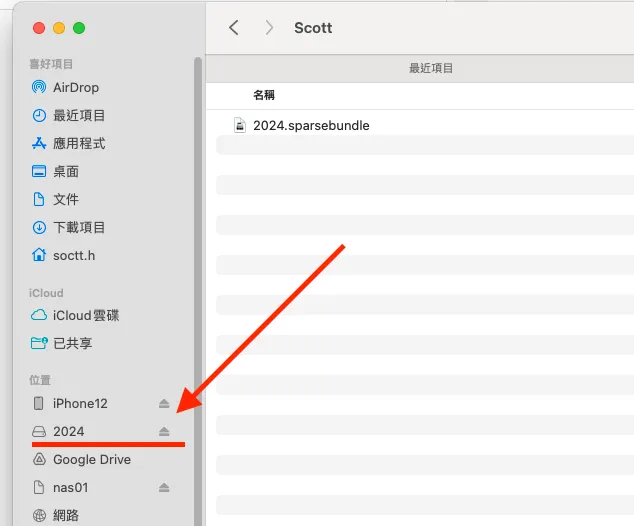The height and width of the screenshot is (526, 634).
Task: Sort by 名稱 column header
Action: [x=264, y=95]
